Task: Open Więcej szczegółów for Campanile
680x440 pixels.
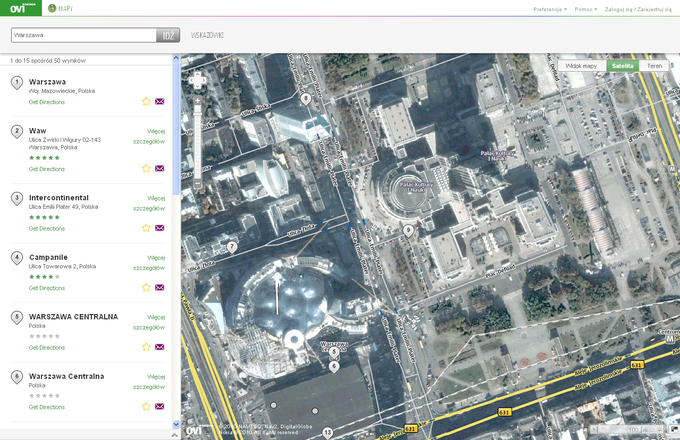Action: [149, 263]
